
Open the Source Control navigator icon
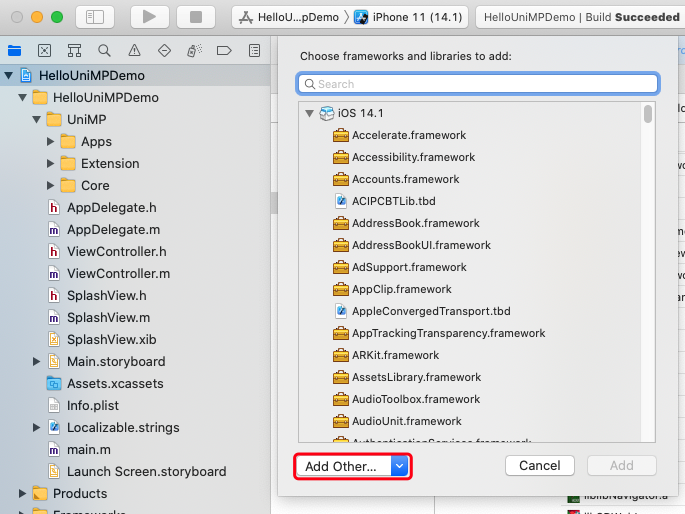pos(44,51)
